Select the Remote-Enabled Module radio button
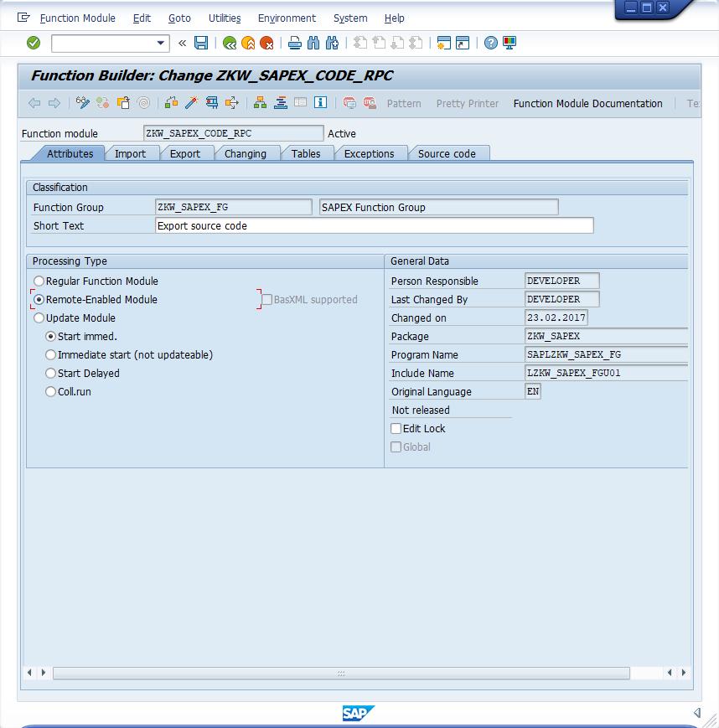Screen dimensions: 719x728 coord(39,299)
